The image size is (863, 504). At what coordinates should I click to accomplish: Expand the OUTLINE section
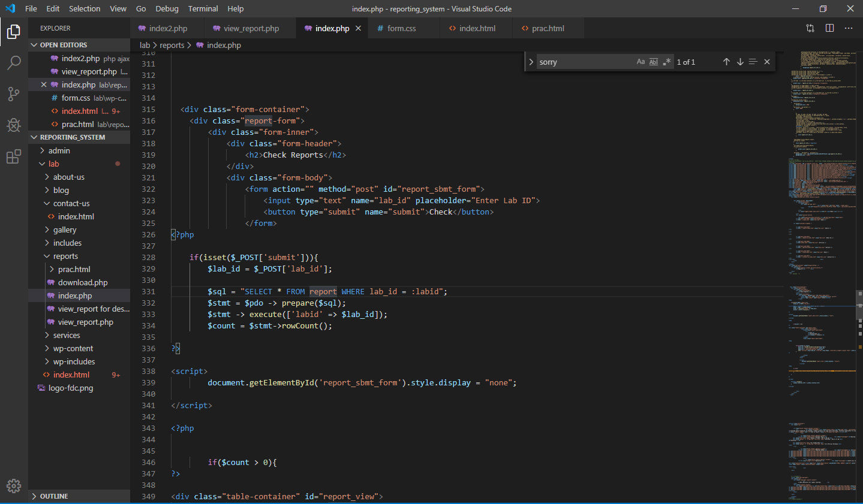pyautogui.click(x=54, y=496)
